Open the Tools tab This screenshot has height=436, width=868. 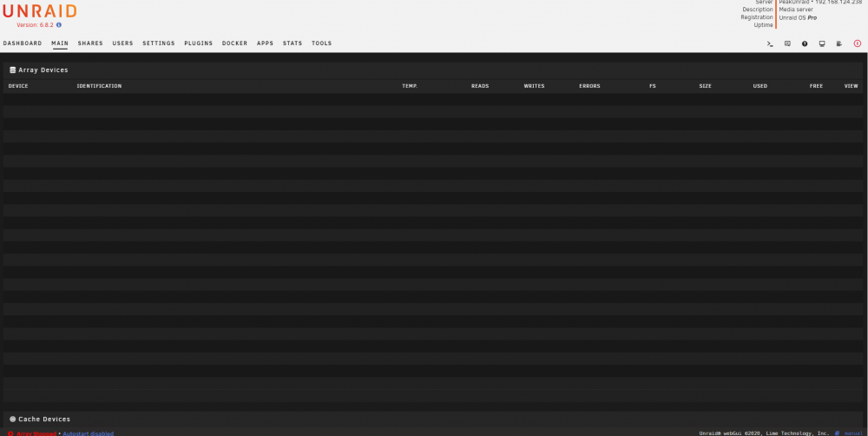click(322, 43)
